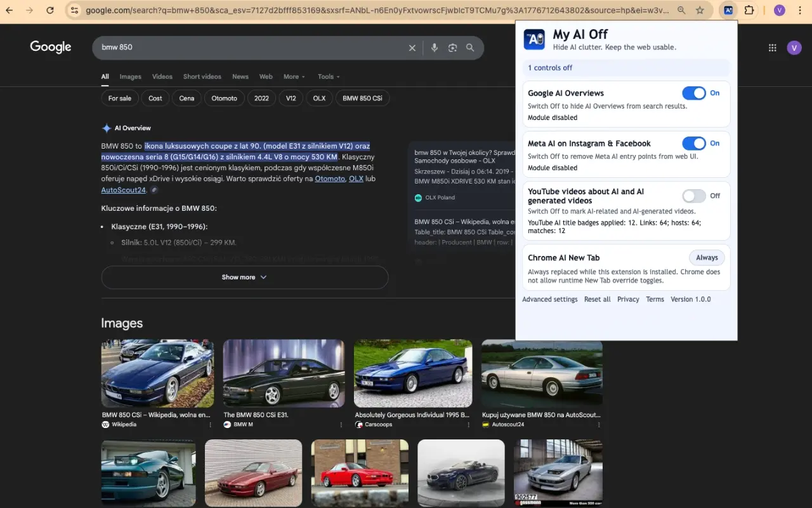Click the link chip icon after AutoScout24
Image resolution: width=812 pixels, height=508 pixels.
[154, 190]
